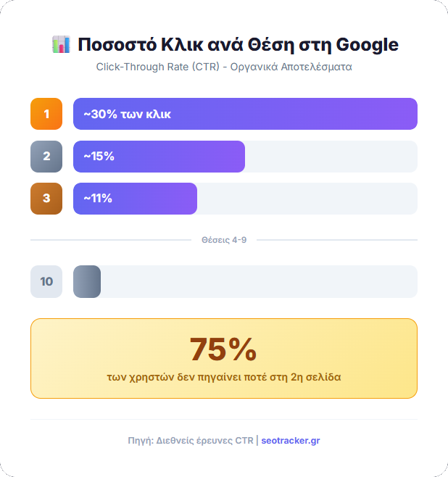This screenshot has width=448, height=477.
Task: Open the seotracker.gr link
Action: coord(291,440)
